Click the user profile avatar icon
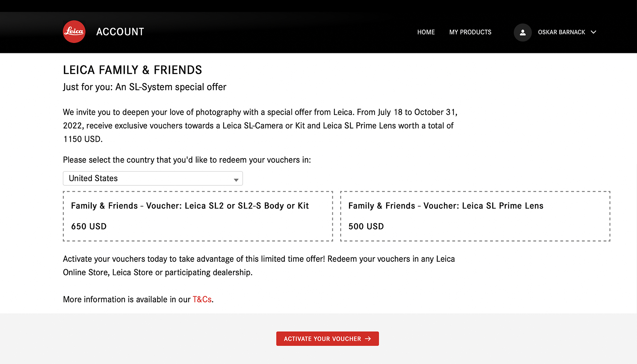This screenshot has height=364, width=637. 523,32
